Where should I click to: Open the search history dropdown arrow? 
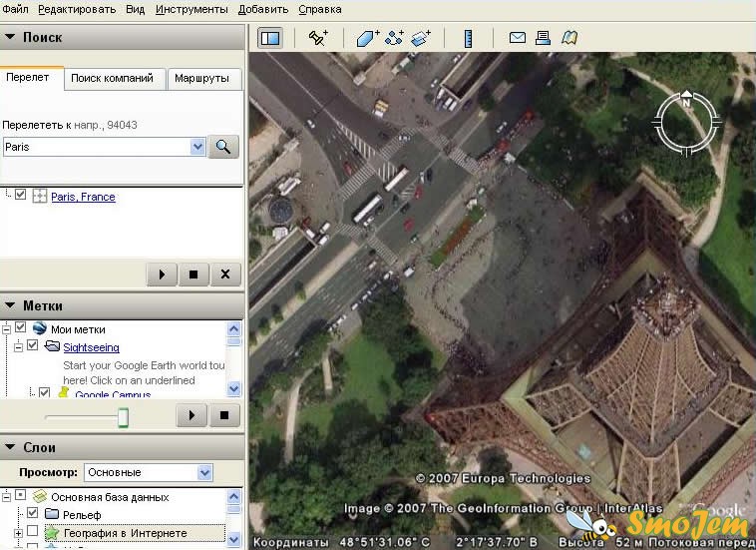(x=197, y=147)
